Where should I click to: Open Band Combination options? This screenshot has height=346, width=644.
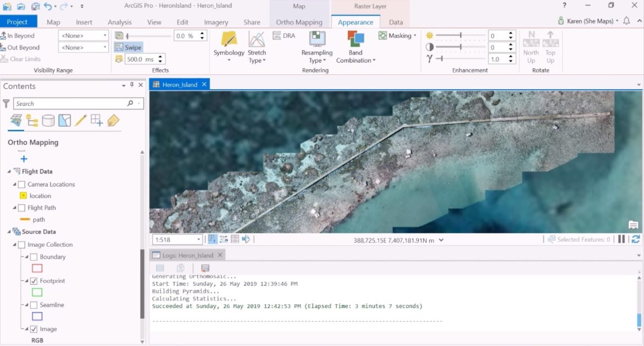(356, 46)
